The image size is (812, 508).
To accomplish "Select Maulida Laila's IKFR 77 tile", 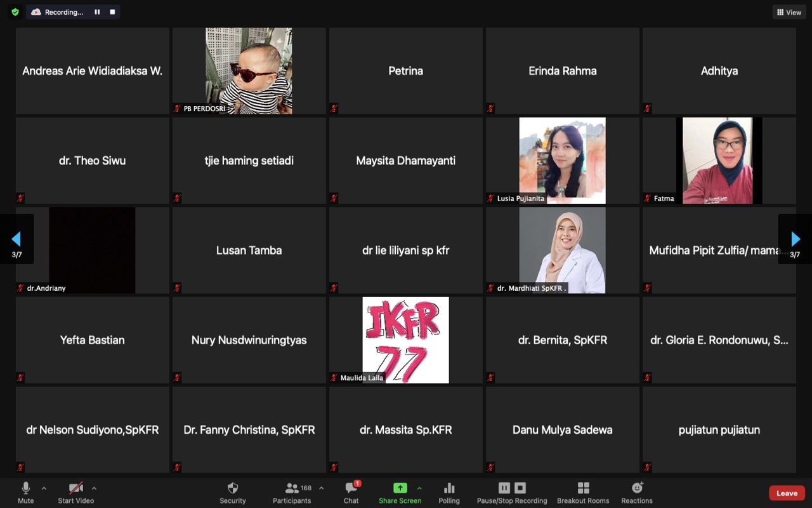I will point(406,340).
